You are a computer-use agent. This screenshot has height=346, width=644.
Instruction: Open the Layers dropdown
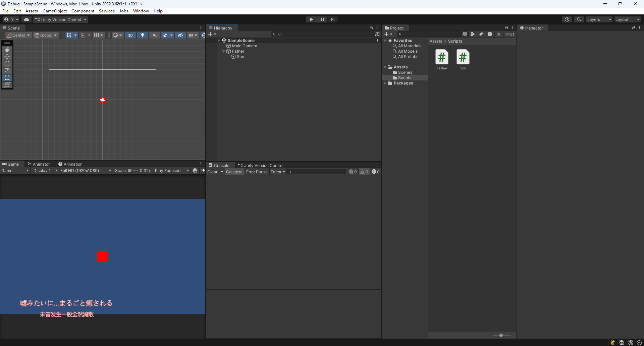coord(599,19)
